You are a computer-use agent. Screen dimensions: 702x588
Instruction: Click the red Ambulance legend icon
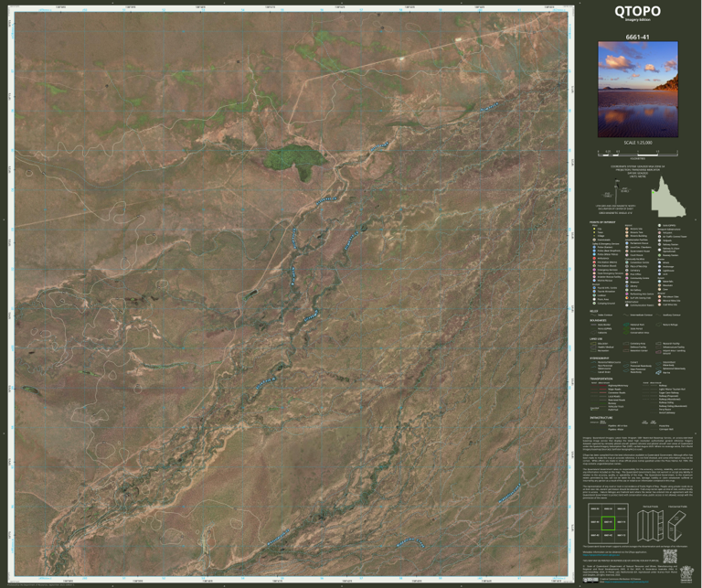click(x=594, y=259)
